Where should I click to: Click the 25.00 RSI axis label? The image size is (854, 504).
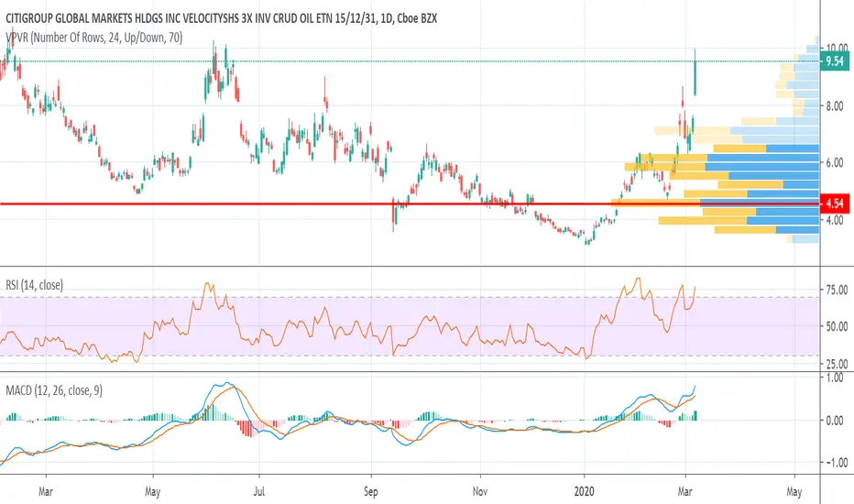tap(838, 364)
